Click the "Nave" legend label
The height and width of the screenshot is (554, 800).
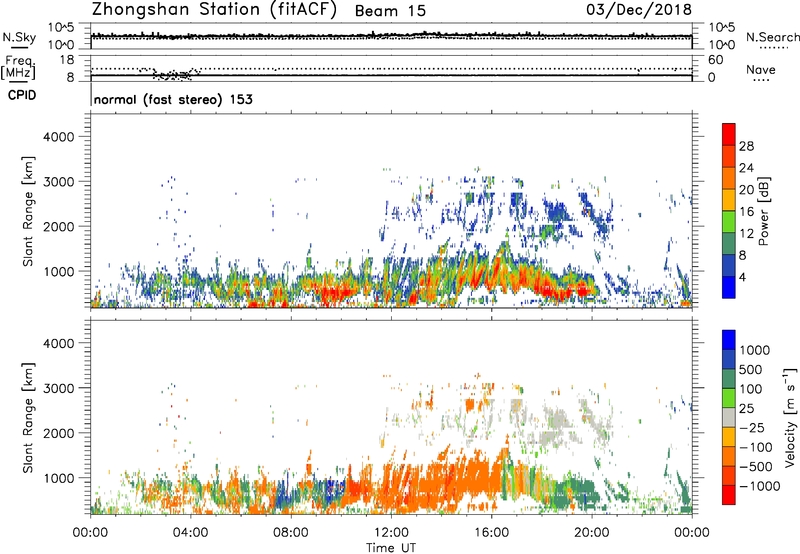point(760,70)
